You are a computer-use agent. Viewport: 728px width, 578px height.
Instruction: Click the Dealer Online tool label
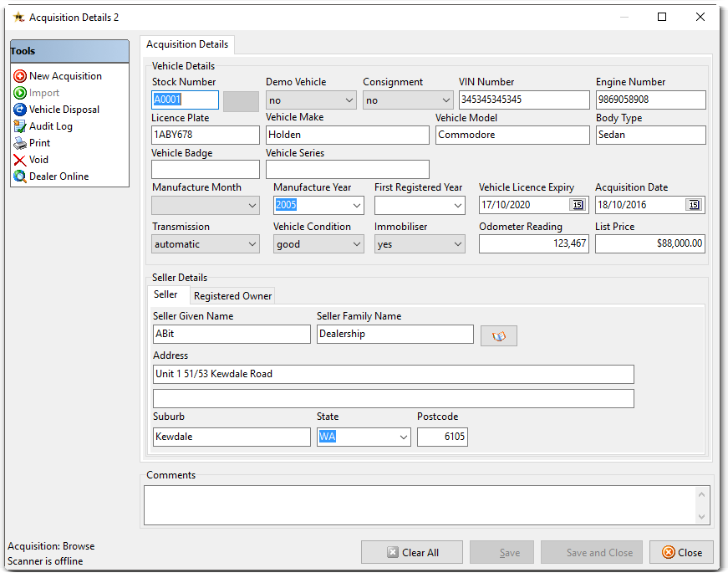(x=59, y=176)
